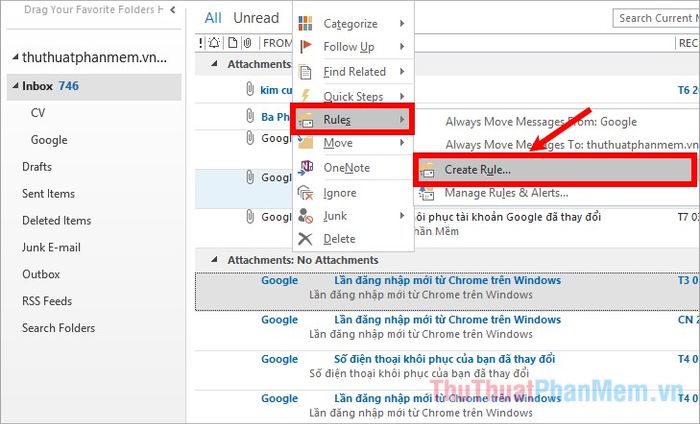700x424 pixels.
Task: Click the Categorize color grid icon
Action: tap(305, 23)
